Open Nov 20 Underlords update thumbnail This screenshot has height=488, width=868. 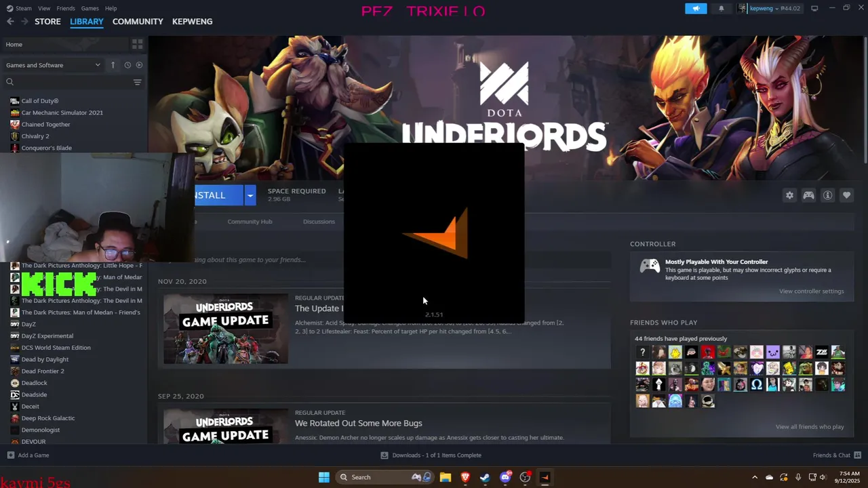[226, 329]
